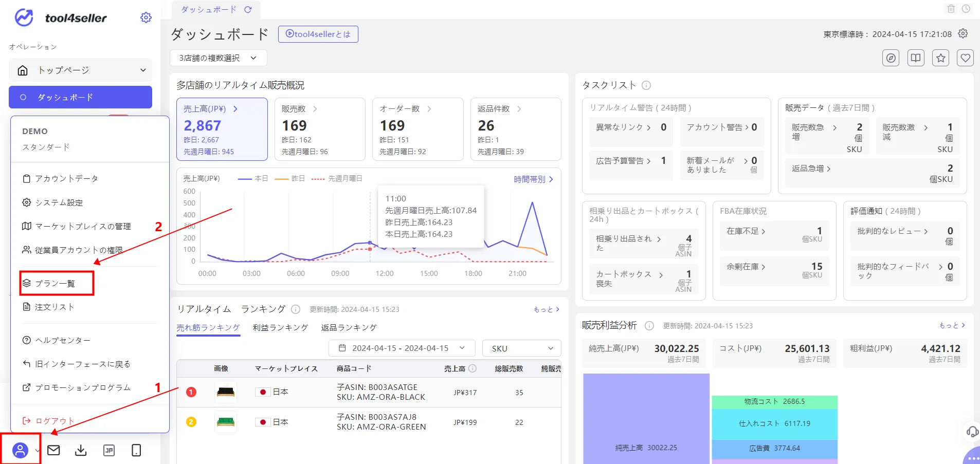Open the mail inbox icon

53,450
